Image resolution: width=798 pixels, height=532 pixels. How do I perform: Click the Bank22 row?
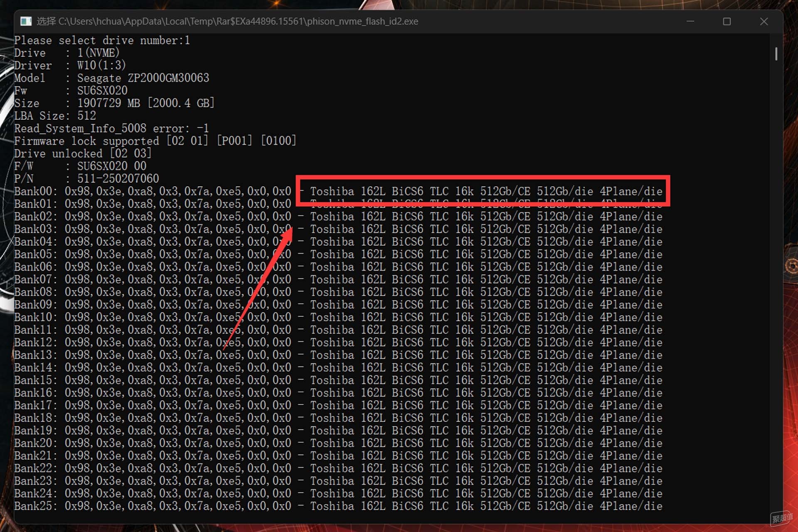[338, 468]
